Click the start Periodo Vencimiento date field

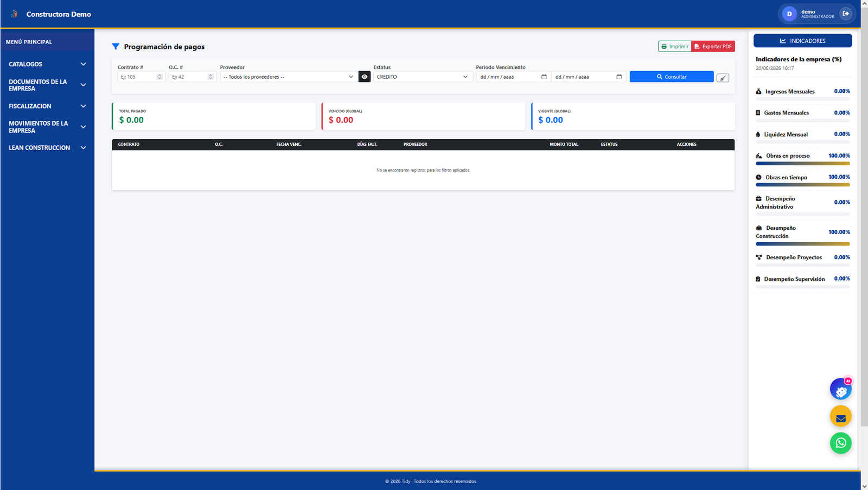(x=513, y=77)
